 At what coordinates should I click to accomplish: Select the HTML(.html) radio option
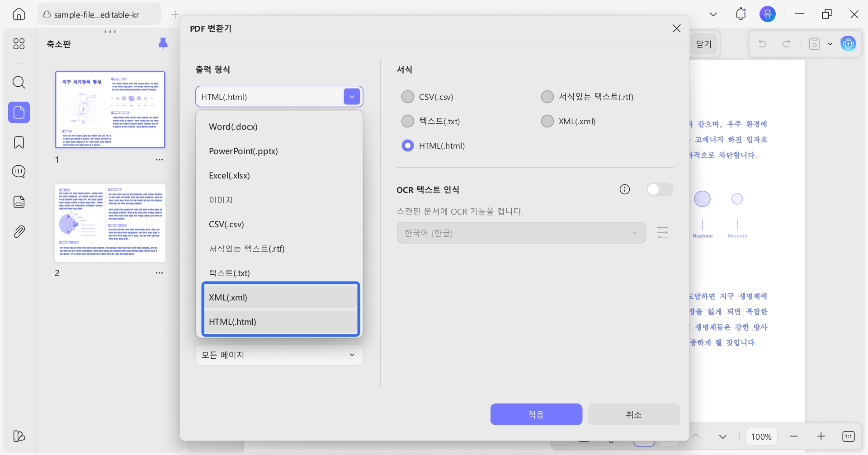click(408, 145)
